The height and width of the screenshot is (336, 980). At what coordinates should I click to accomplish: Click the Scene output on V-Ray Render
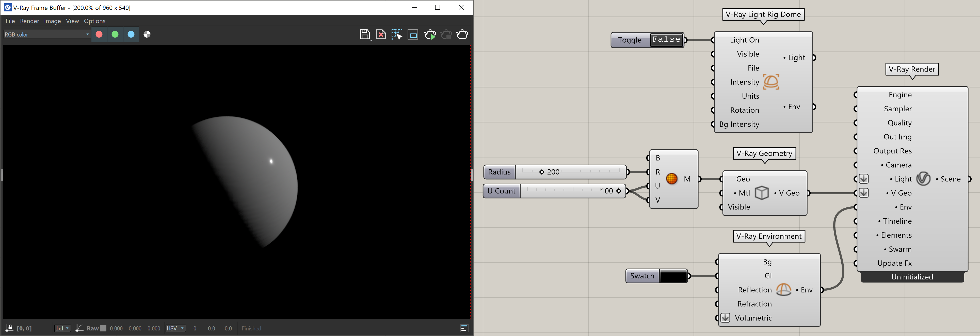coord(950,179)
